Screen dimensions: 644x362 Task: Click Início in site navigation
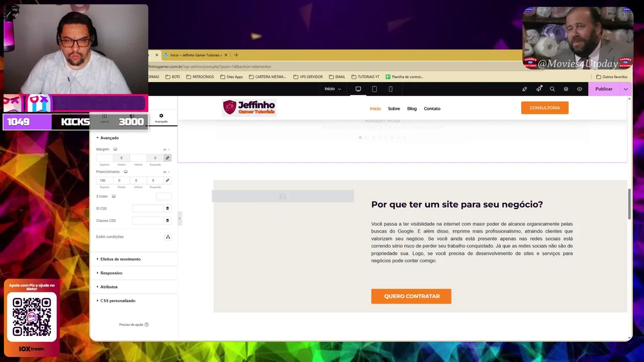click(x=375, y=109)
